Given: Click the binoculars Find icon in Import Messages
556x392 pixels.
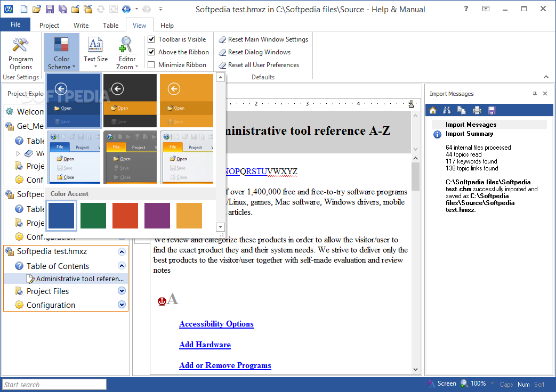Looking at the screenshot, I should tap(447, 110).
